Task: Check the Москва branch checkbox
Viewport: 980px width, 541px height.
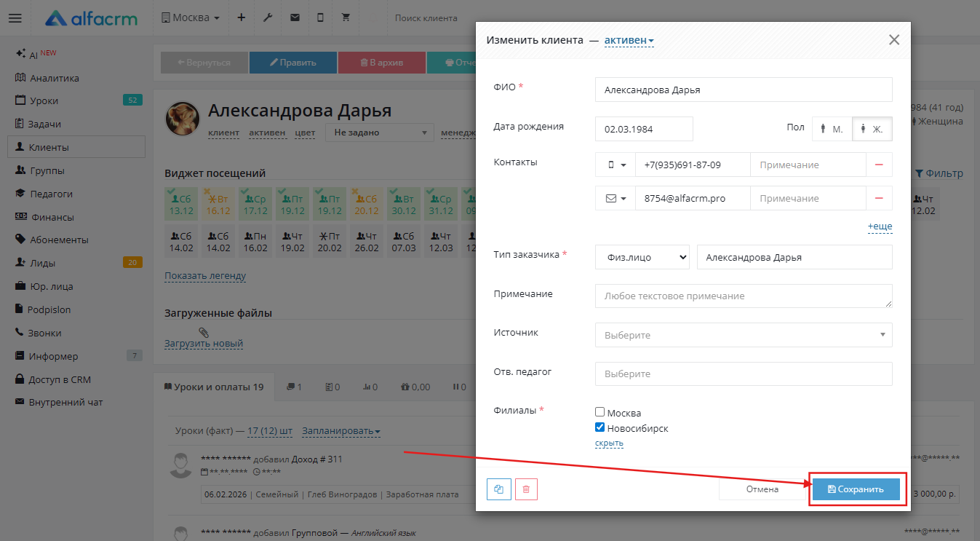Action: (600, 413)
